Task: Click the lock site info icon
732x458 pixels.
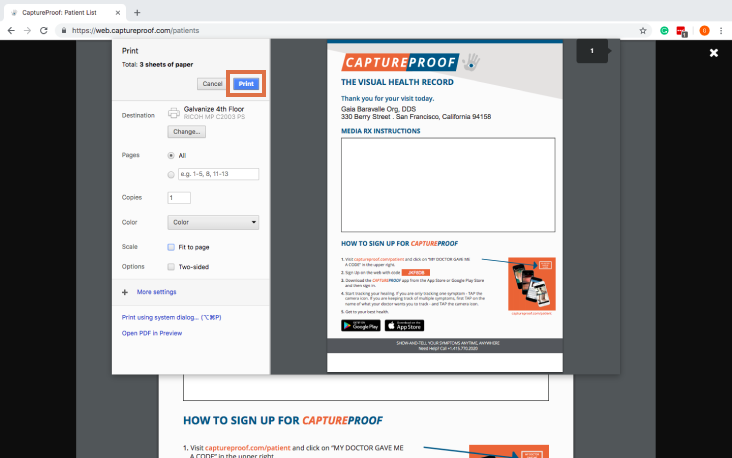Action: tap(64, 30)
